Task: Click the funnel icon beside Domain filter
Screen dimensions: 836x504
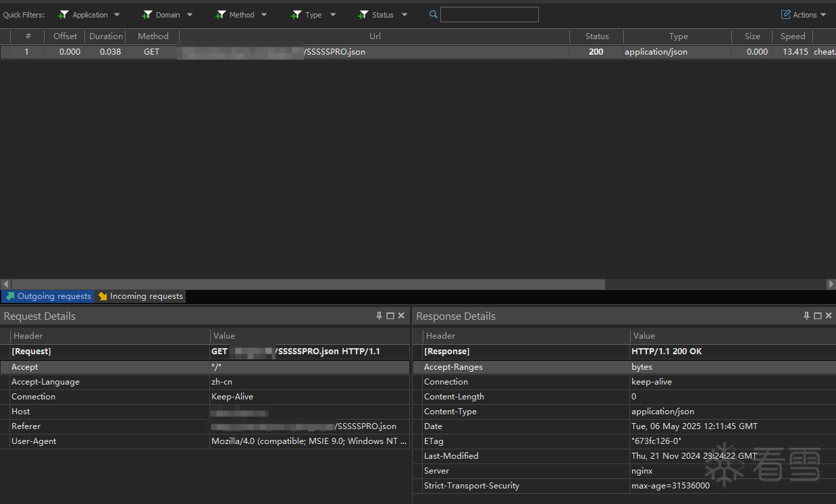Action: pyautogui.click(x=147, y=14)
